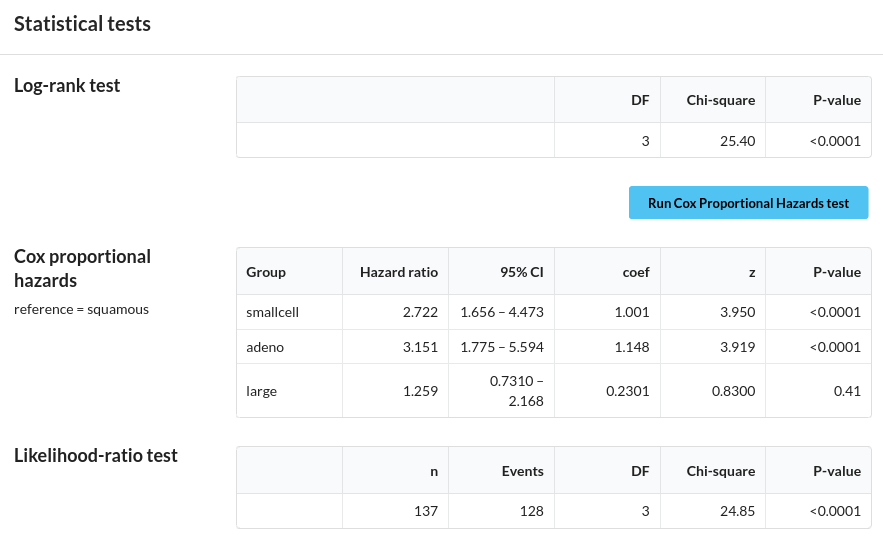Viewport: 883px width, 538px height.
Task: Select smallcell hazard ratio 2.722
Action: click(420, 312)
